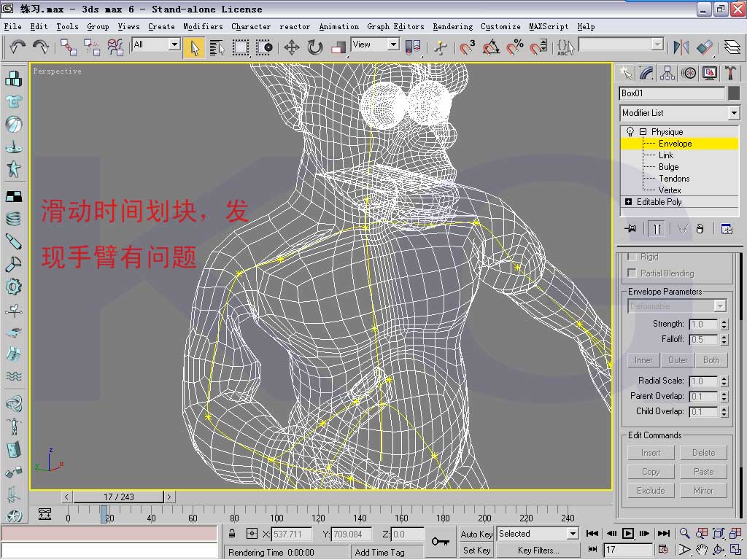This screenshot has height=560, width=747.
Task: Open the Modifiers menu
Action: 203,27
